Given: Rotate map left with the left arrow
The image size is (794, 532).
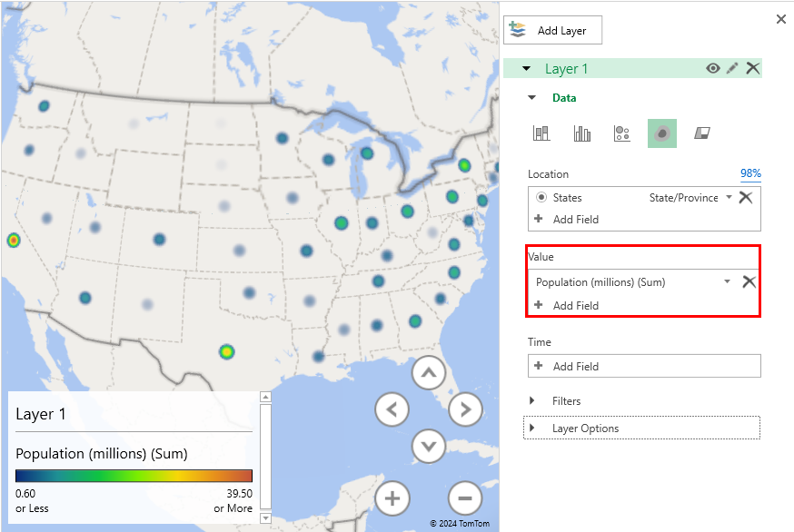Looking at the screenshot, I should [x=392, y=409].
